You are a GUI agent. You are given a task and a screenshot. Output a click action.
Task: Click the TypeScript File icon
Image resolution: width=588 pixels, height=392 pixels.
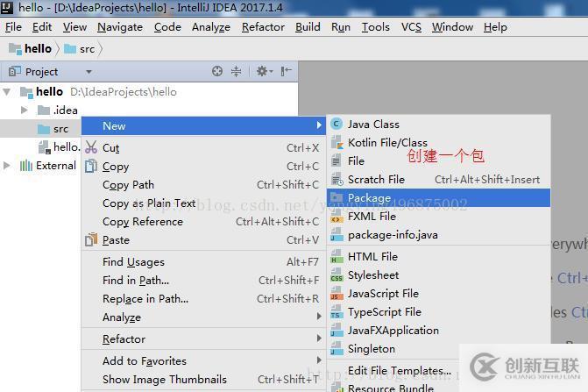pyautogui.click(x=337, y=312)
